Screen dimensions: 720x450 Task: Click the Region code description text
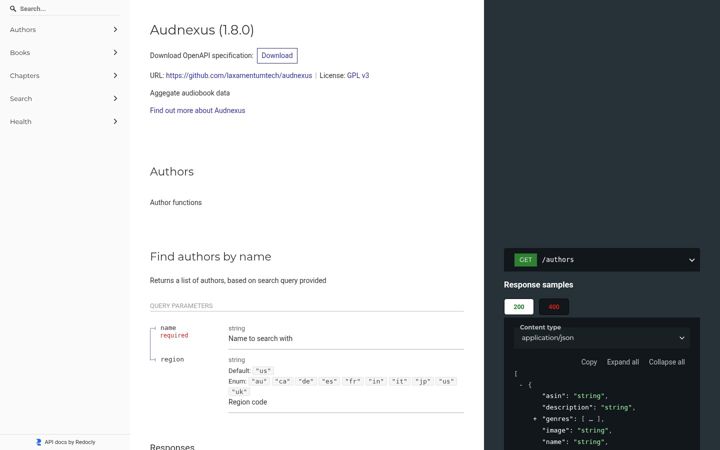click(248, 402)
